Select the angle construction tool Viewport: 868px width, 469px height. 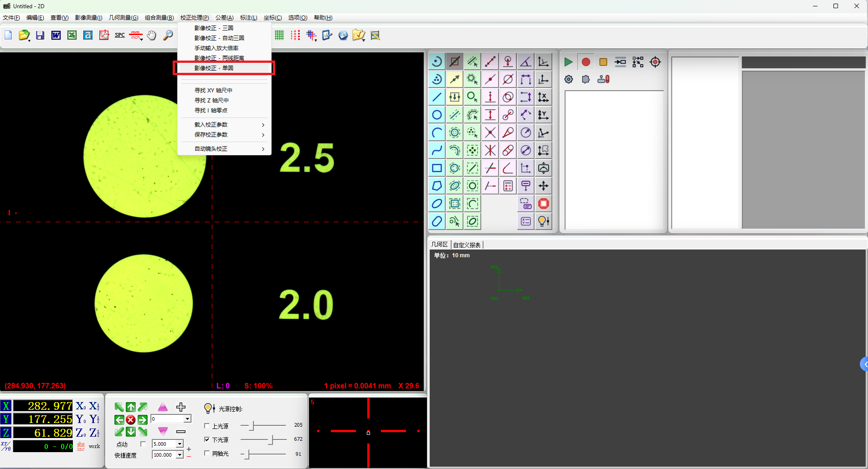tap(526, 61)
